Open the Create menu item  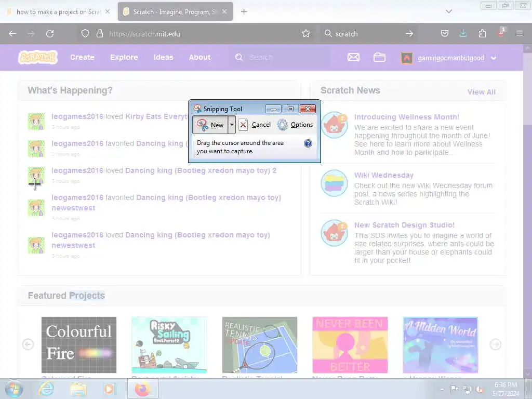82,57
